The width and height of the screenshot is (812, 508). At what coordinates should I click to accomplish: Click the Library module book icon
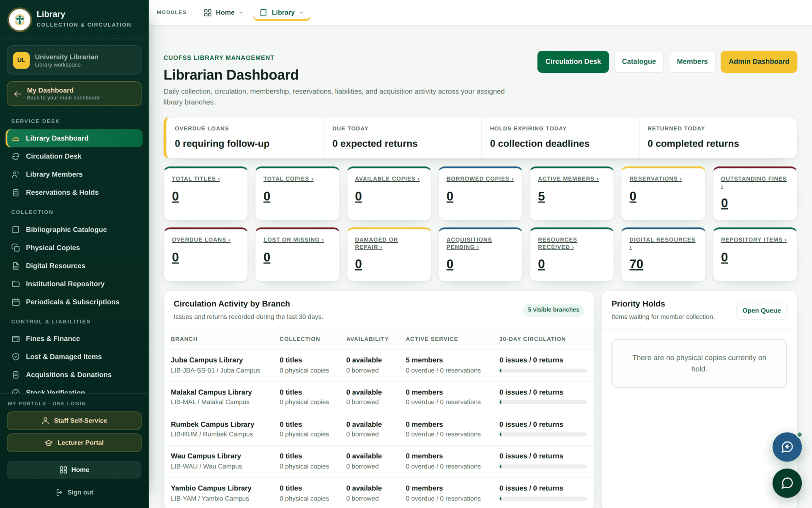tap(263, 13)
